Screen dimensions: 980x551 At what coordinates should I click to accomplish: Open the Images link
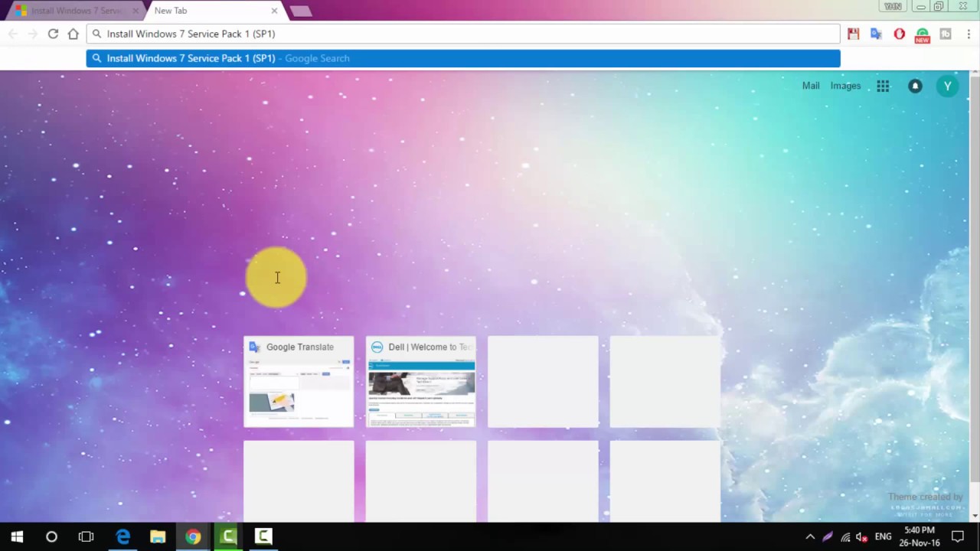click(845, 86)
